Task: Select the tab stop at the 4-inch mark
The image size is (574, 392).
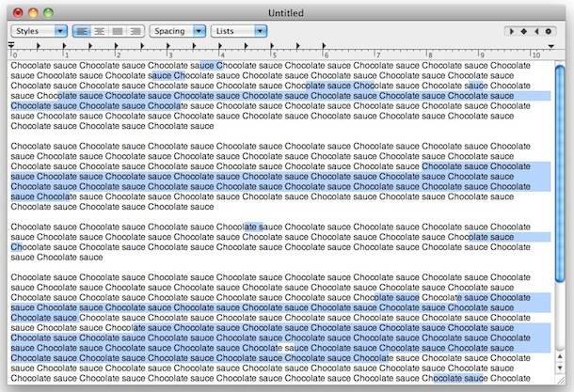Action: (x=220, y=46)
